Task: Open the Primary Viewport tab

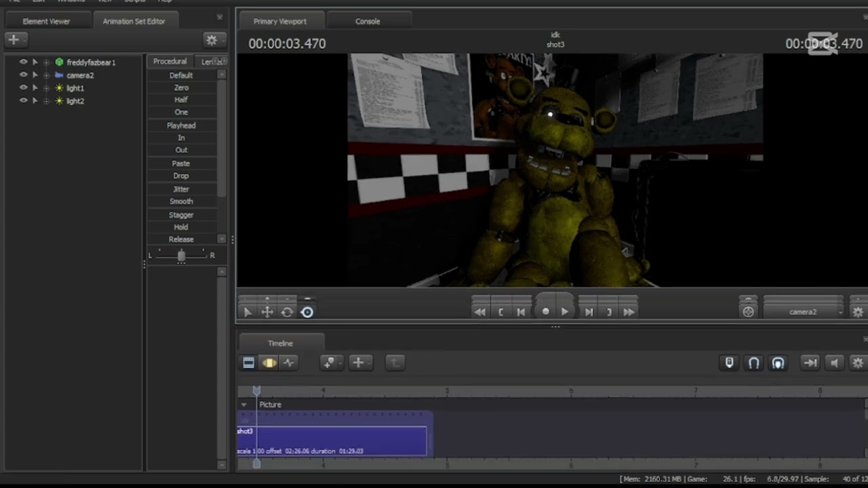Action: 280,21
